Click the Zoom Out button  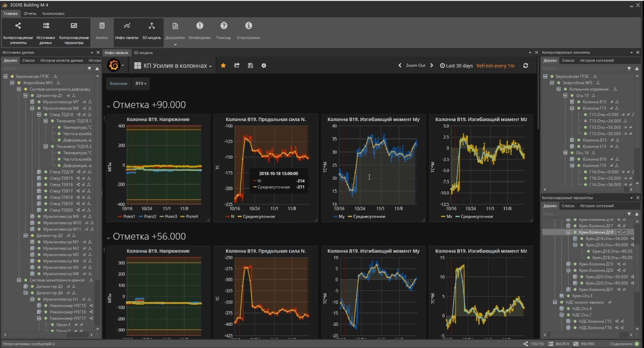click(415, 66)
